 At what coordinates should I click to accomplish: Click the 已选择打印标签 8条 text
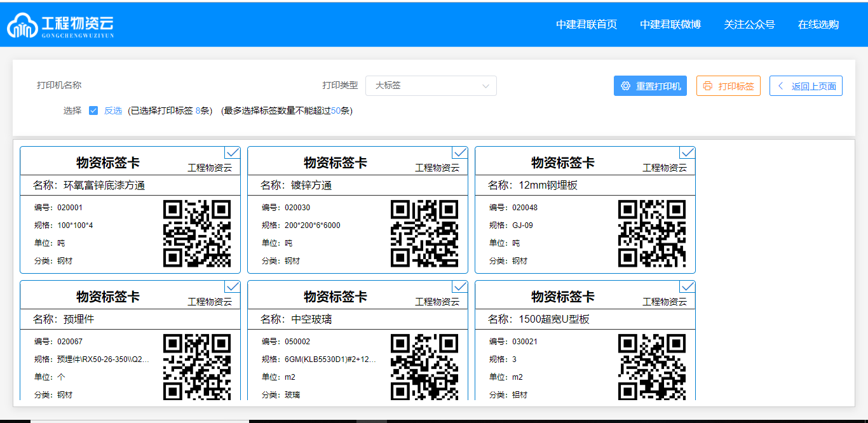(170, 111)
